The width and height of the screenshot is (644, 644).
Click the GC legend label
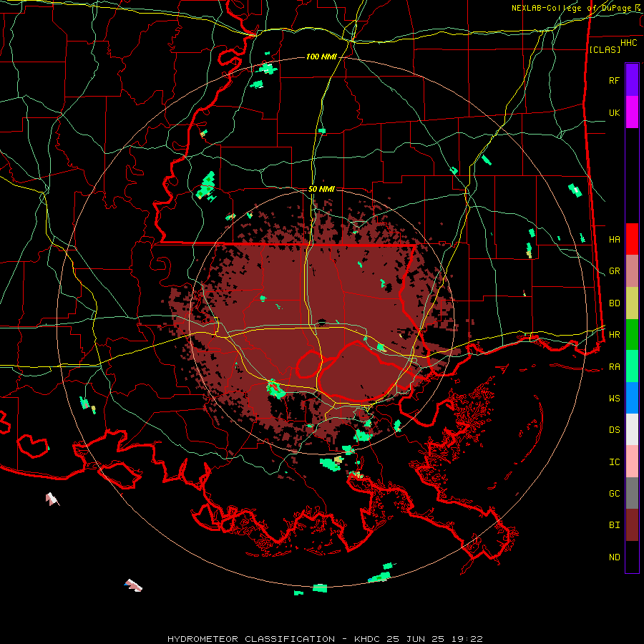(x=615, y=493)
